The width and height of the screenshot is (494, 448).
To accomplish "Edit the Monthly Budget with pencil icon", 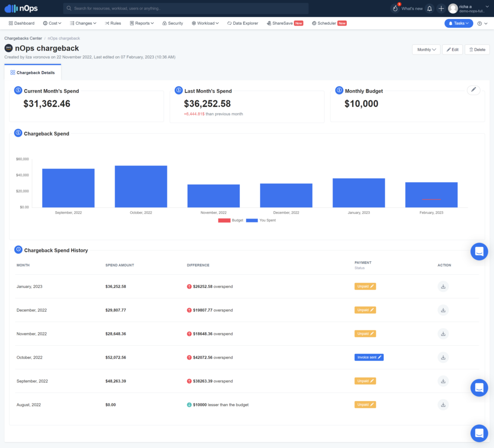I will [x=473, y=90].
